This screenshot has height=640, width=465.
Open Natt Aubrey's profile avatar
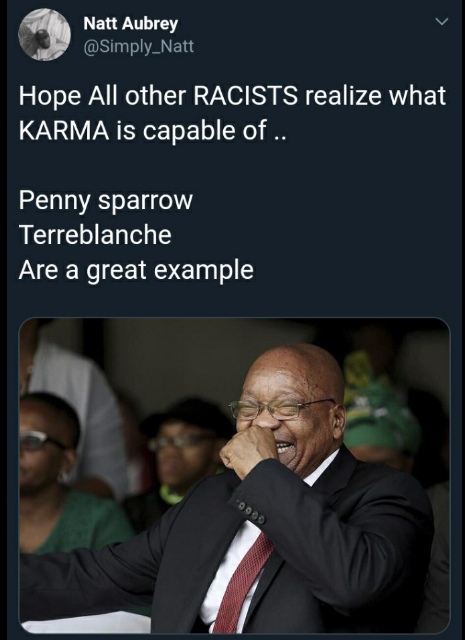(44, 35)
